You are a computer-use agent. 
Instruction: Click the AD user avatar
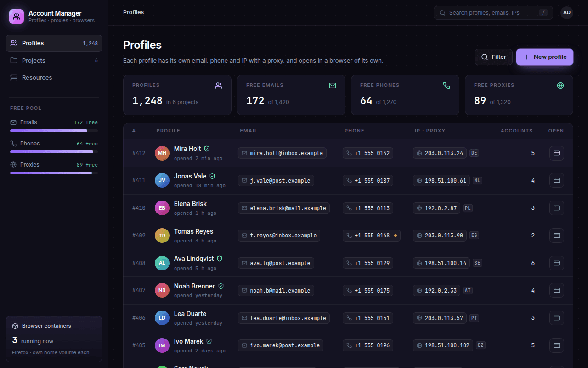click(567, 13)
